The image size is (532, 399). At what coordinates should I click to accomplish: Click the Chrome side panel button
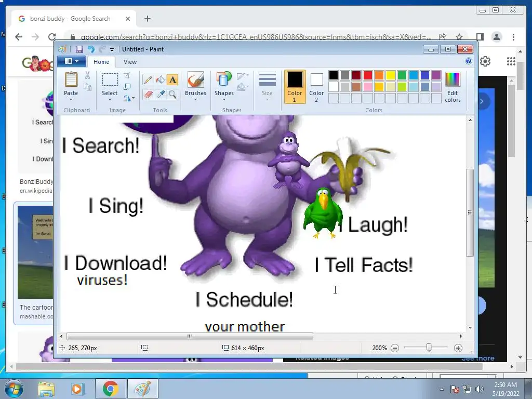coord(480,37)
